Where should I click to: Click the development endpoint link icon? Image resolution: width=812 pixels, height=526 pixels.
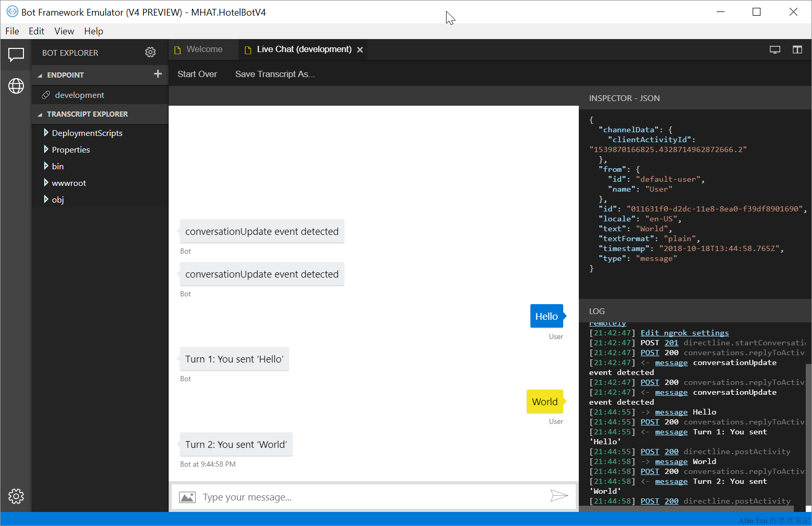tap(46, 95)
